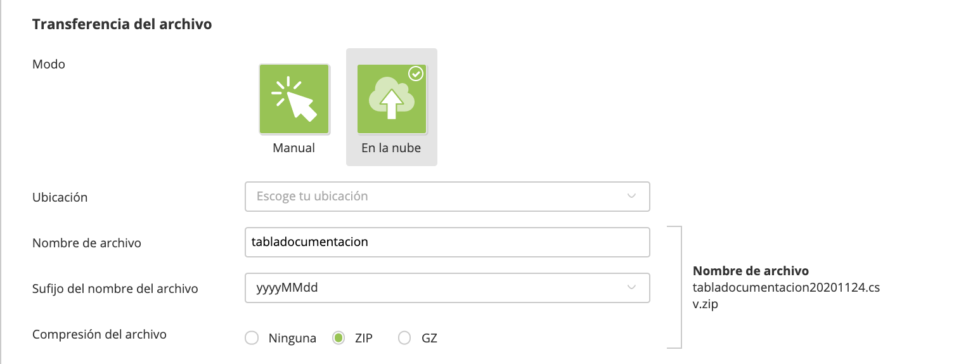Open the yyyyMMdd suffix dropdown
Screen dimensions: 980x364
tap(437, 288)
